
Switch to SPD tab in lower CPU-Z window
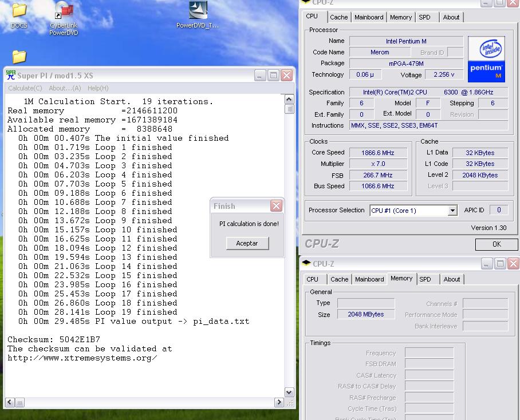[x=425, y=279]
